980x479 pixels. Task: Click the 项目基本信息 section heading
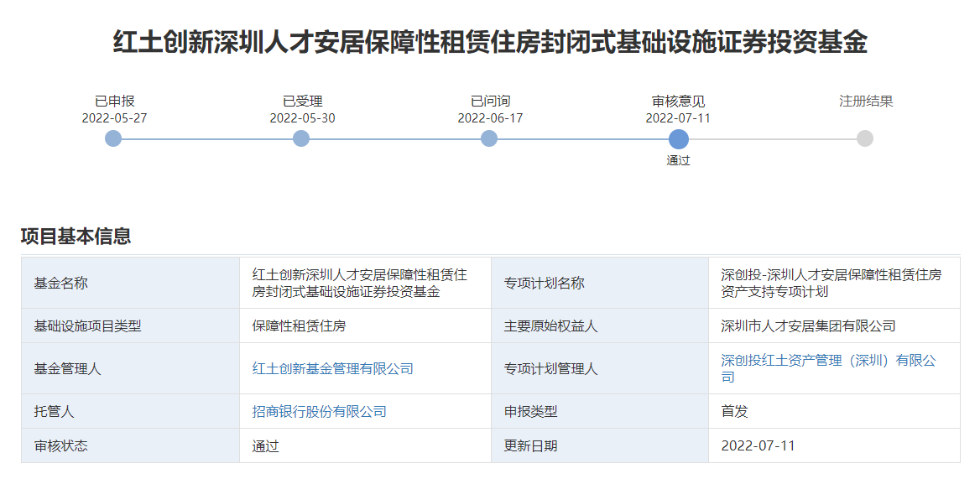[x=76, y=237]
